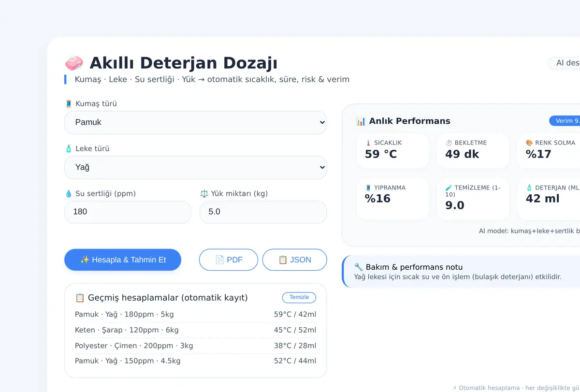Open the Kumaş türü dropdown

coord(195,122)
